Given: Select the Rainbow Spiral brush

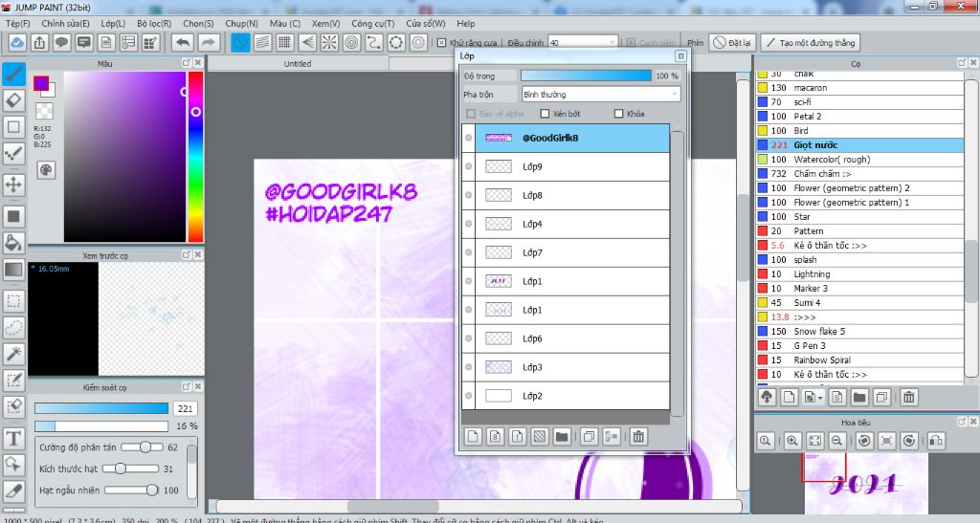Looking at the screenshot, I should pos(860,360).
